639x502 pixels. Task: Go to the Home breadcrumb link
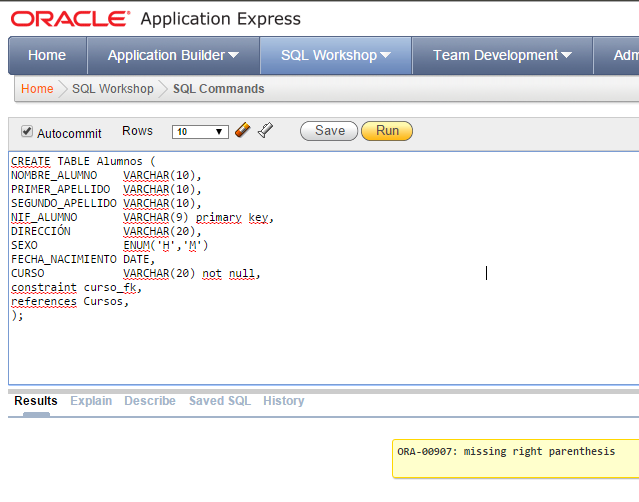coord(37,89)
